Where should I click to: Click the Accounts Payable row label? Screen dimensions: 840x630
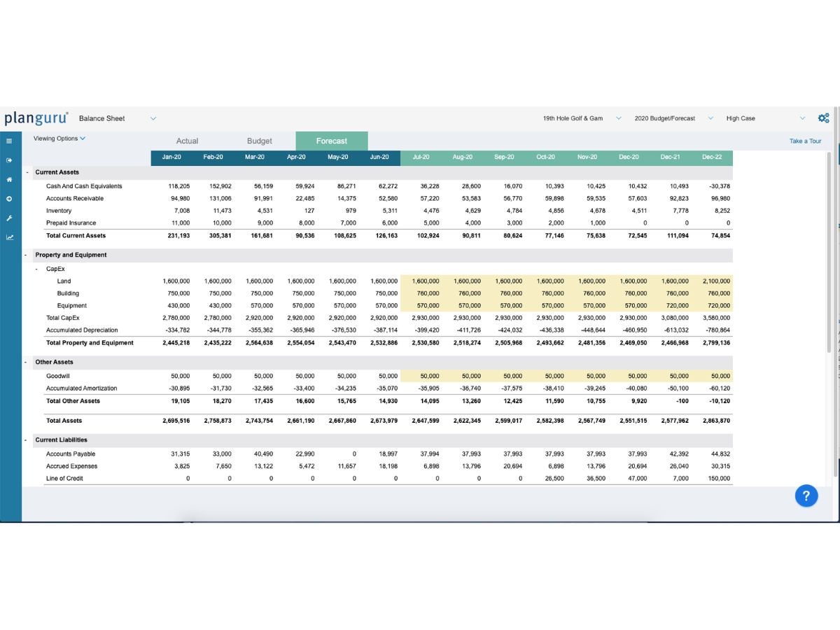tap(71, 454)
